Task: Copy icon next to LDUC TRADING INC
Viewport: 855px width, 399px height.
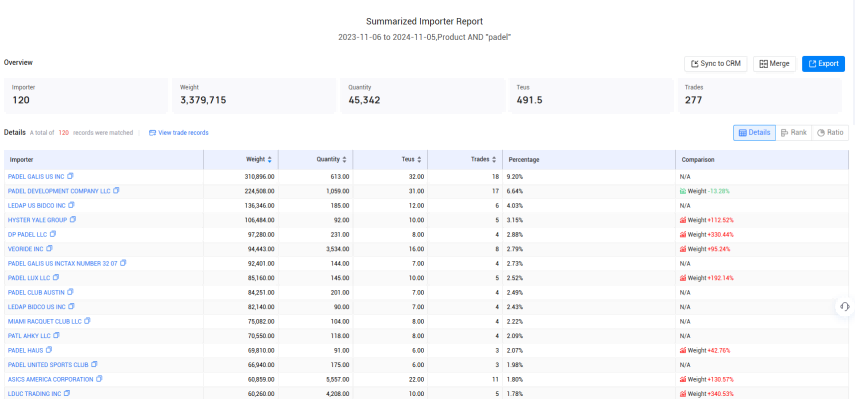Action: [67, 393]
